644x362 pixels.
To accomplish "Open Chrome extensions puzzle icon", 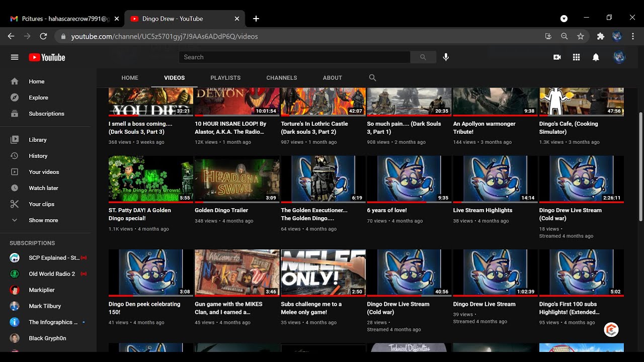I will coord(600,36).
